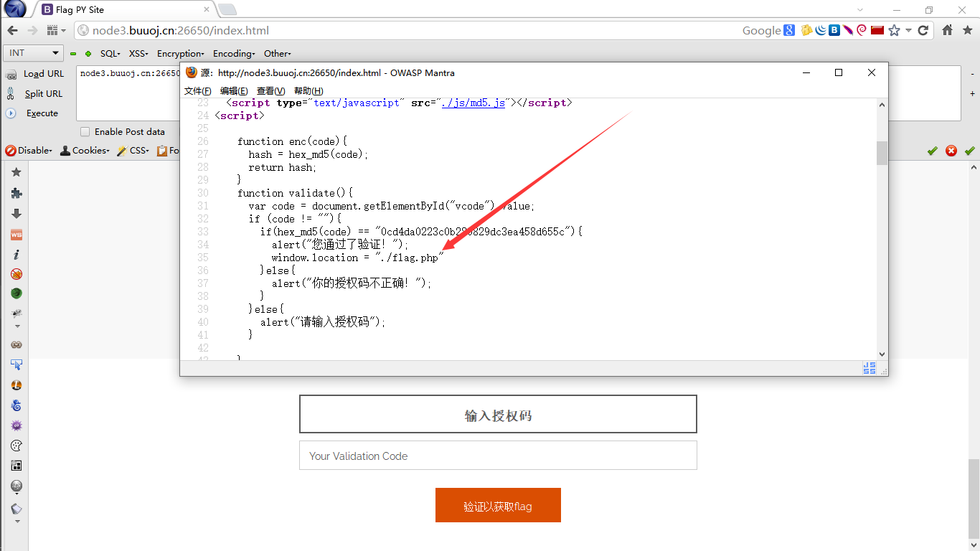980x551 pixels.
Task: Open the Disable menu in Web Developer toolbar
Action: click(x=29, y=151)
